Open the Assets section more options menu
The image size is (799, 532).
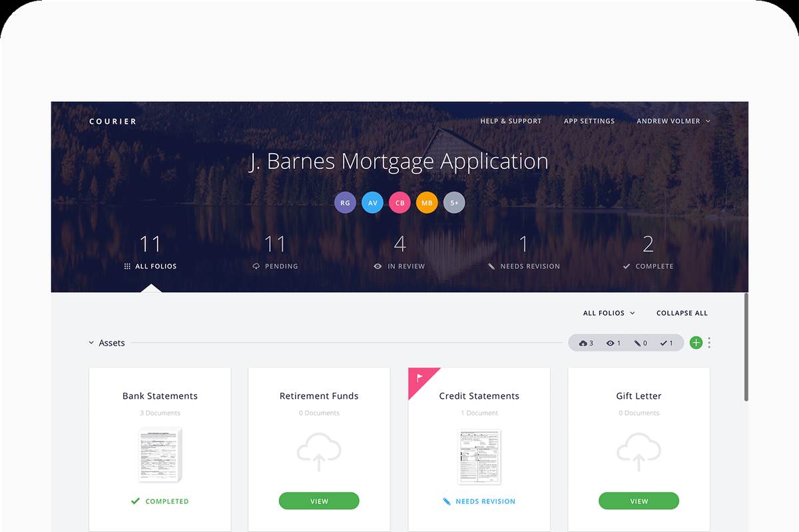coord(709,343)
